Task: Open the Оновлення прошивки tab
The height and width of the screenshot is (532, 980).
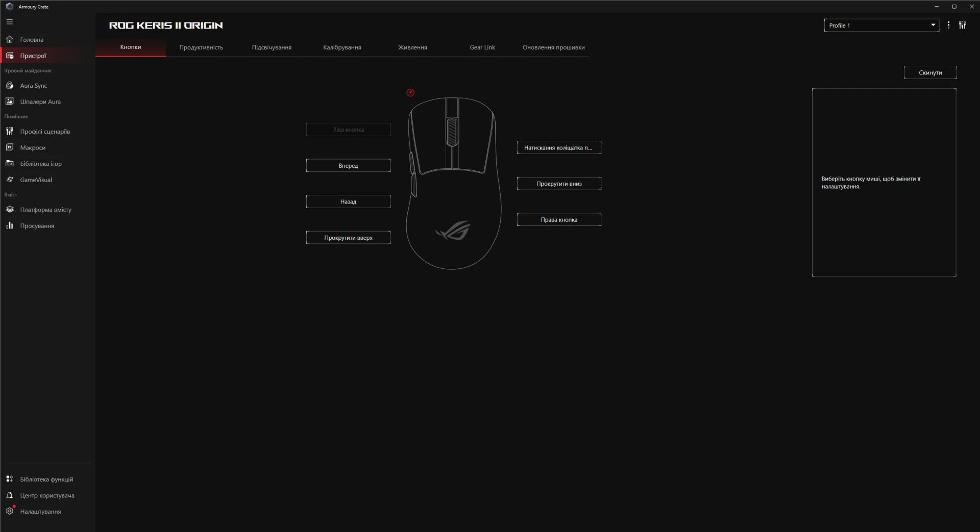Action: (x=554, y=47)
